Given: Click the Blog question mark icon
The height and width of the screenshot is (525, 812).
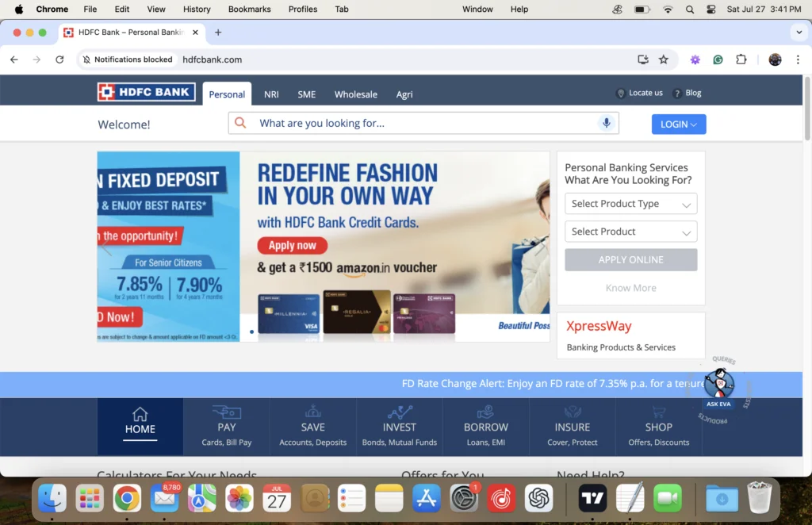Looking at the screenshot, I should click(677, 94).
